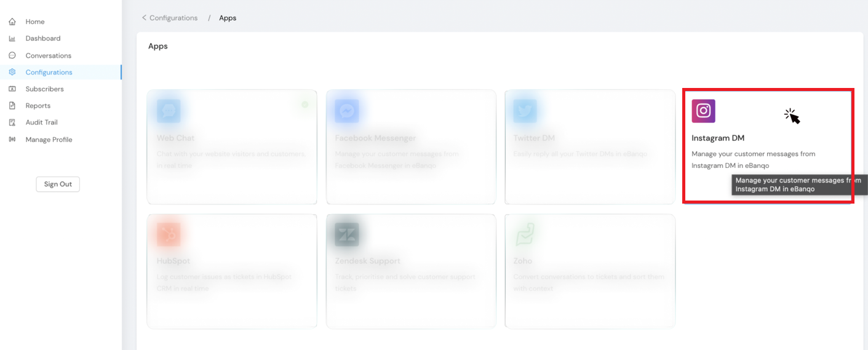This screenshot has width=868, height=350.
Task: Click the Home house icon in sidebar
Action: 12,22
